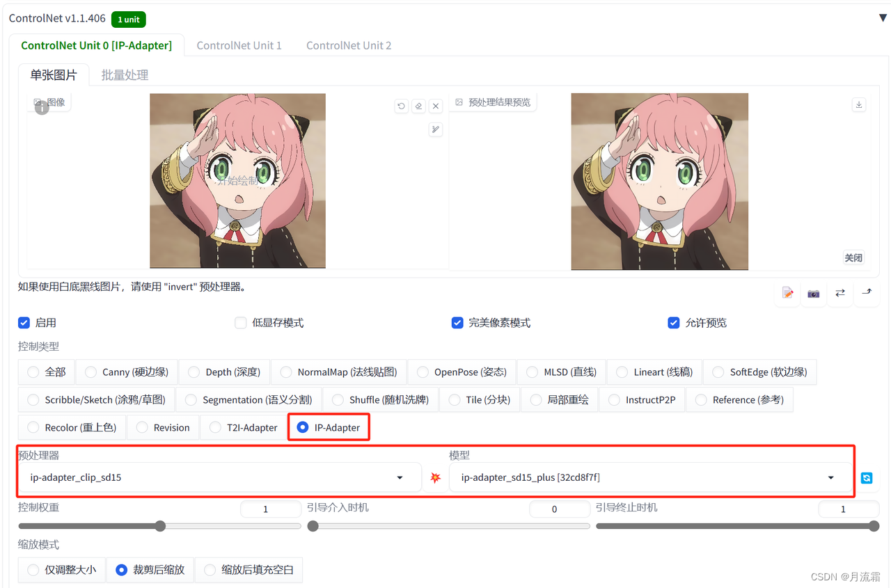Click the 预处理结果预览 label

tap(494, 102)
